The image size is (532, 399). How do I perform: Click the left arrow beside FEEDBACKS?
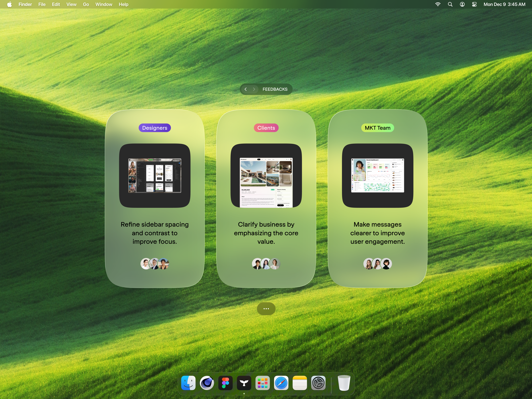click(x=246, y=89)
